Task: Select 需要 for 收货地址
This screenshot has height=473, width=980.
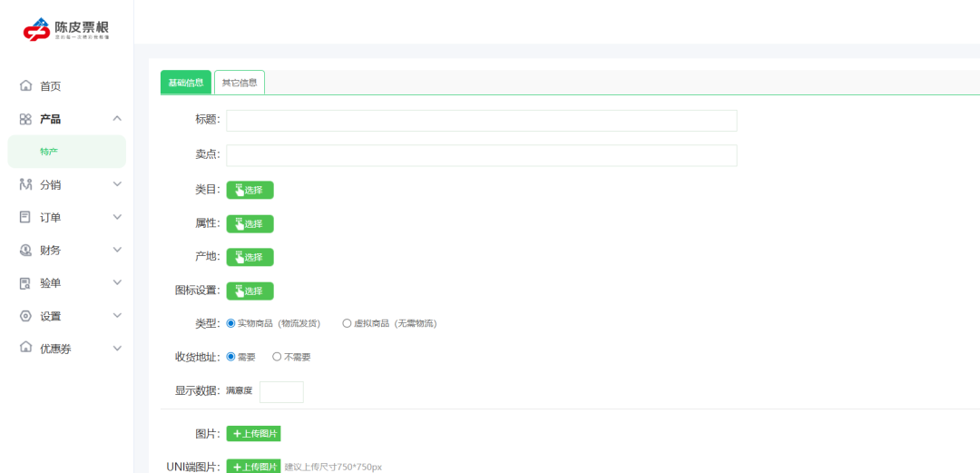Action: (230, 358)
